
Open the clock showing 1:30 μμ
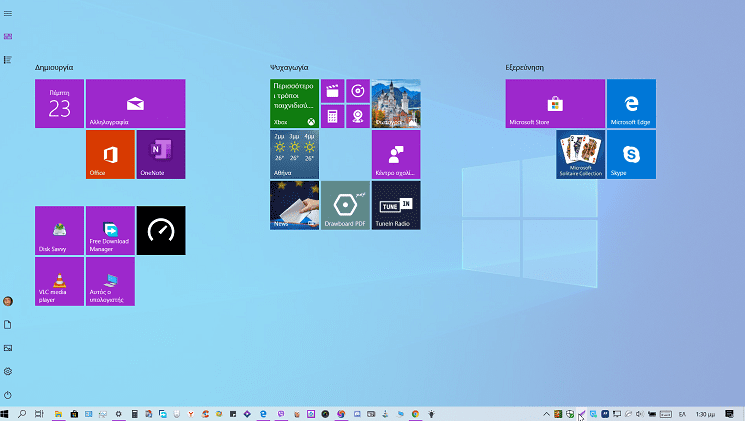click(x=706, y=414)
